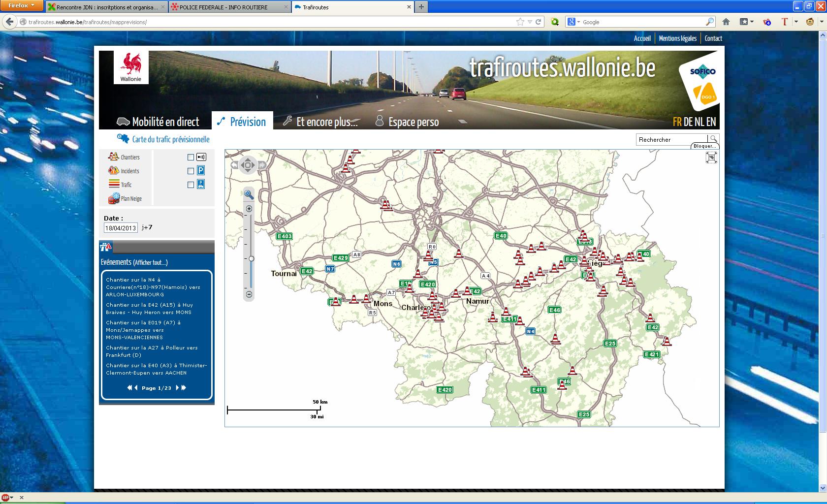Click the SOFICO logo

pyautogui.click(x=702, y=72)
